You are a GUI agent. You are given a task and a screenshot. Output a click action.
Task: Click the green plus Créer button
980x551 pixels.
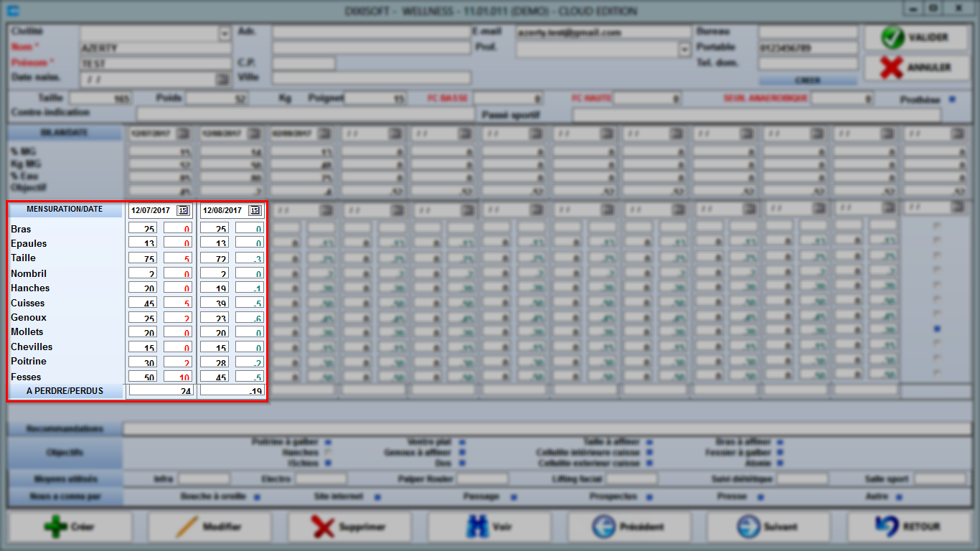[x=70, y=527]
